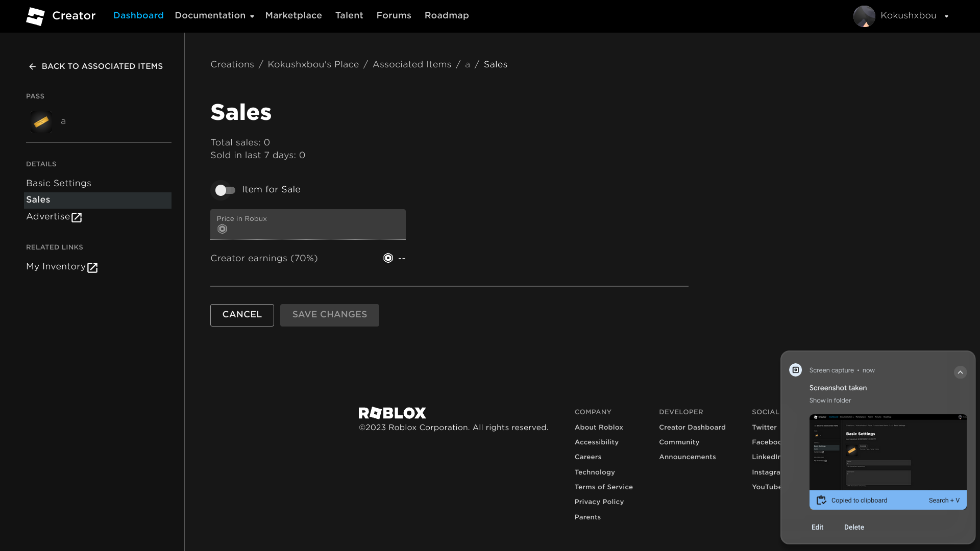This screenshot has height=551, width=980.
Task: Open the Kokushxbou profile avatar
Action: coord(864,16)
